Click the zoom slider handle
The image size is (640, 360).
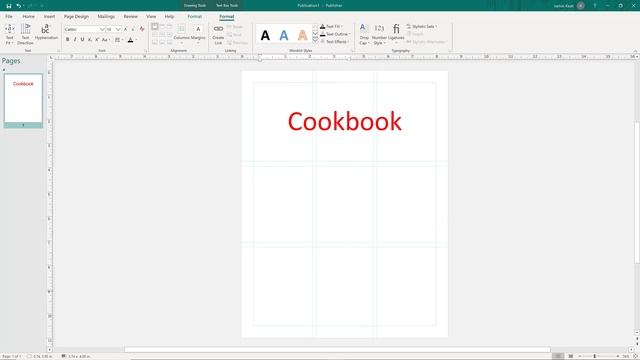point(595,356)
